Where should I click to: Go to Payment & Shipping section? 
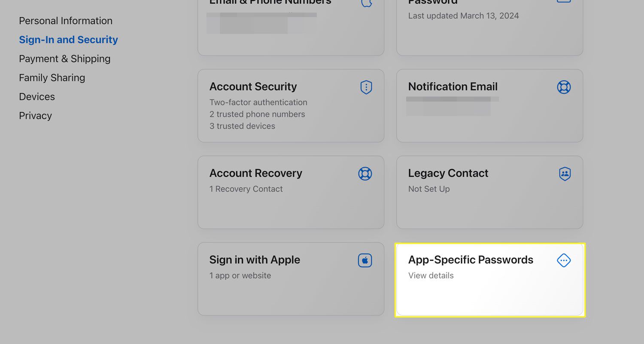(64, 59)
